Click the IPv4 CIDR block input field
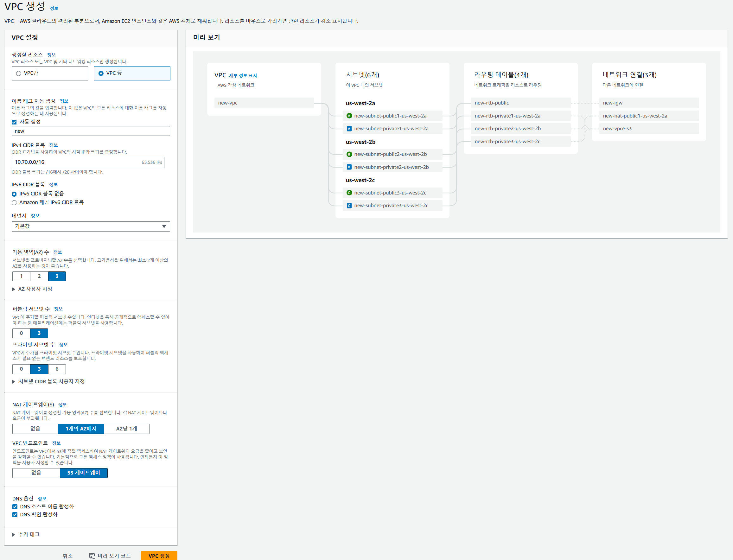Image resolution: width=733 pixels, height=560 pixels. pyautogui.click(x=77, y=162)
